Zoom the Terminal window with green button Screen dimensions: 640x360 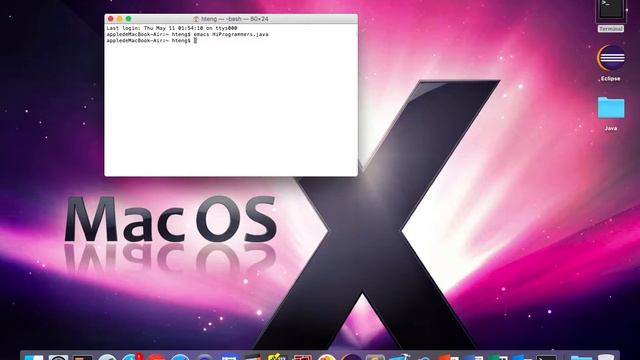tap(129, 19)
